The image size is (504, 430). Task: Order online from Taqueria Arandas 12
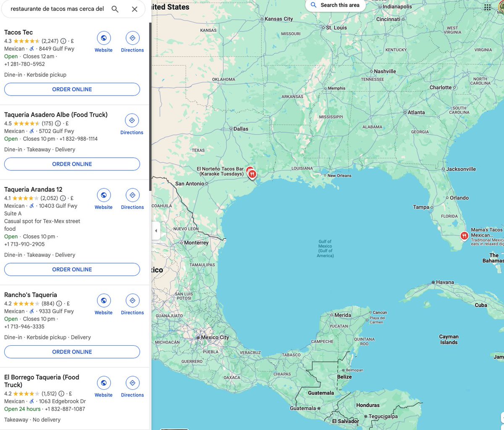click(72, 269)
